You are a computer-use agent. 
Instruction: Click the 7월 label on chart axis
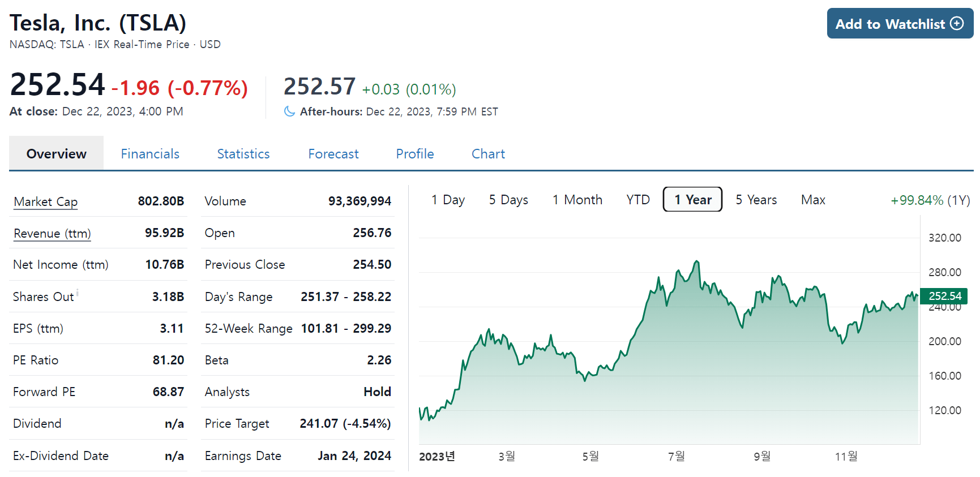(x=677, y=456)
